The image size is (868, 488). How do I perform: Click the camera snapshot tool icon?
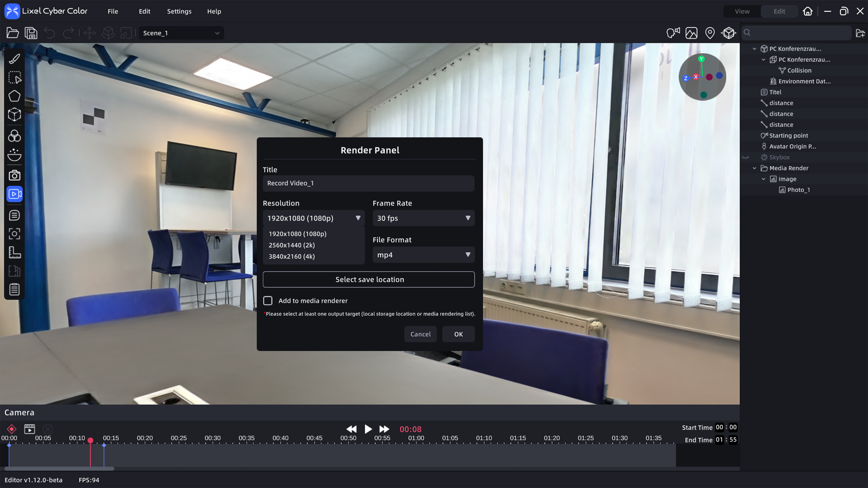point(14,175)
